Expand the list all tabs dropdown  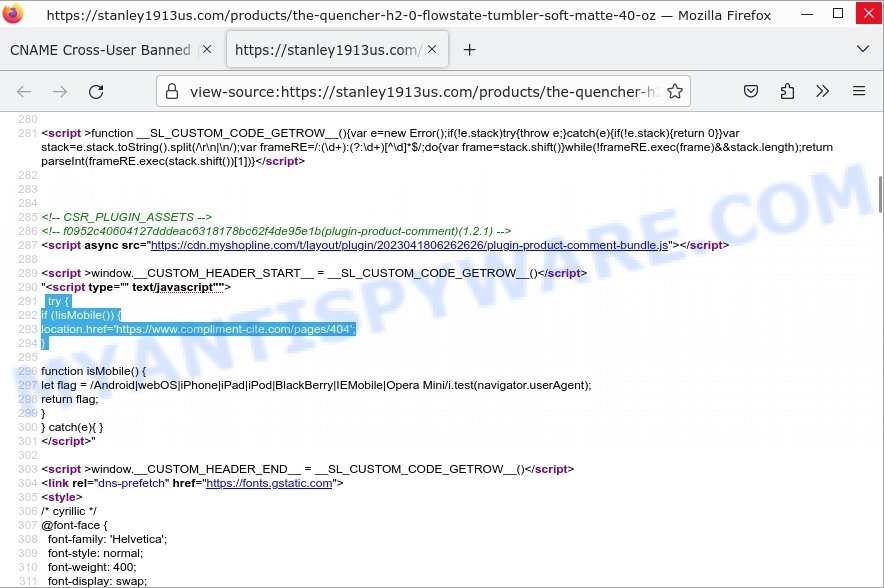pos(863,49)
